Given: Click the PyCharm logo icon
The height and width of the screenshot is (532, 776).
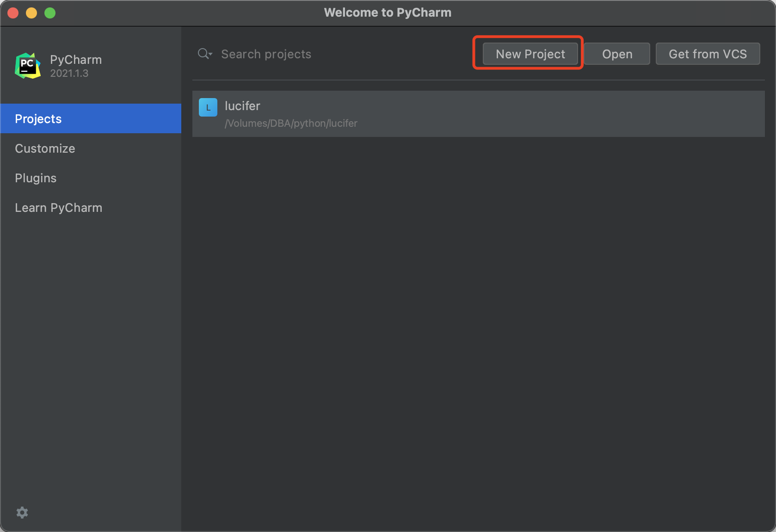Looking at the screenshot, I should [x=28, y=66].
